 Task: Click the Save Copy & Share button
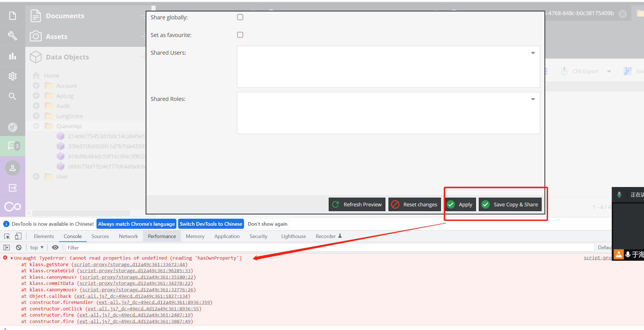510,204
